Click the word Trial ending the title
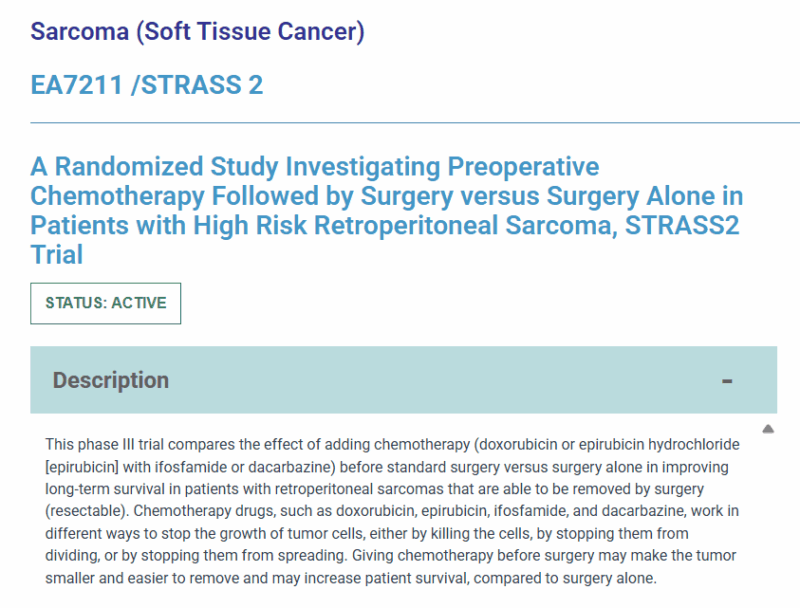Image resolution: width=800 pixels, height=608 pixels. tap(57, 255)
